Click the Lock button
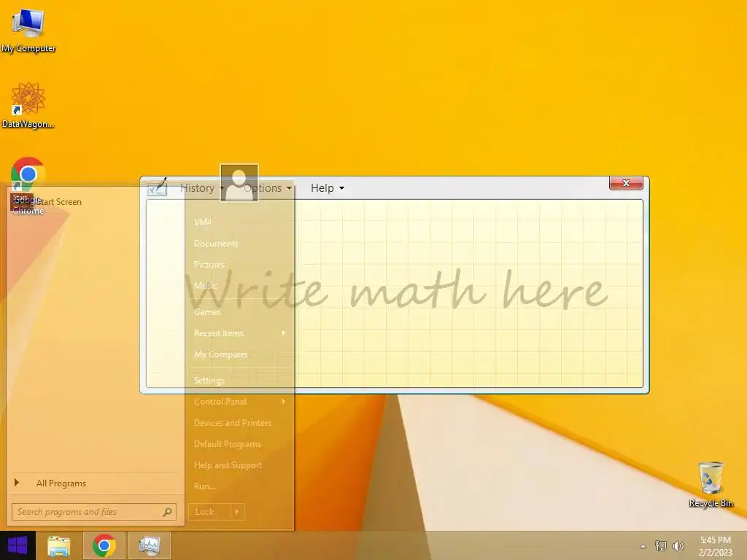 (209, 512)
